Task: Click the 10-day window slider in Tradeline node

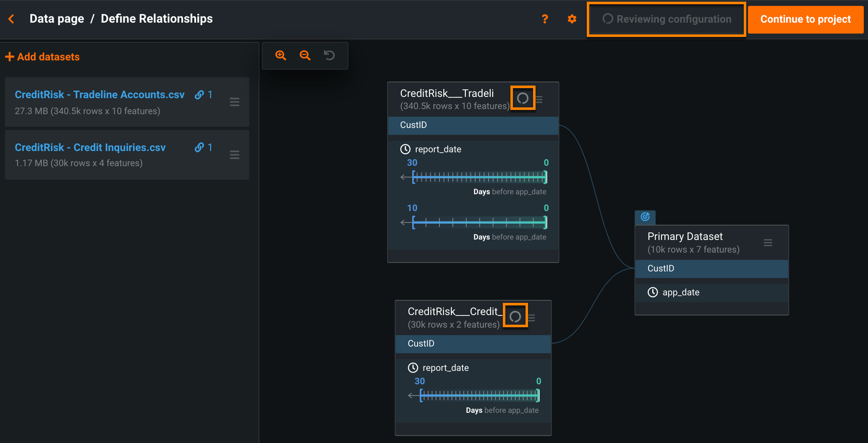Action: (x=479, y=222)
